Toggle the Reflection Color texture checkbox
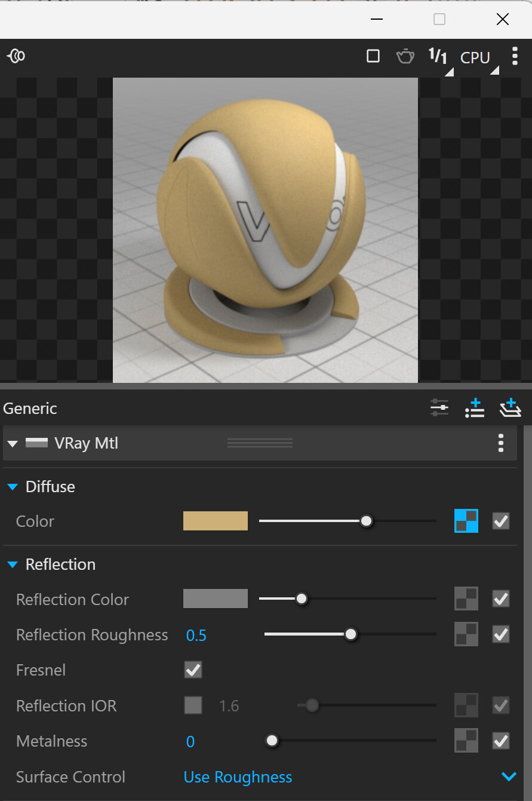532x801 pixels. 501,599
